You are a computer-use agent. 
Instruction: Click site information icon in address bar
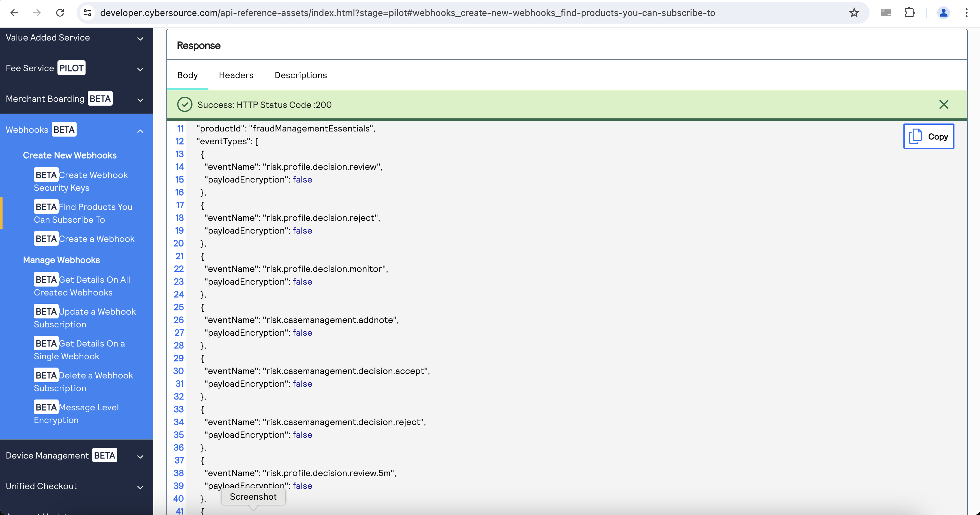(x=87, y=13)
